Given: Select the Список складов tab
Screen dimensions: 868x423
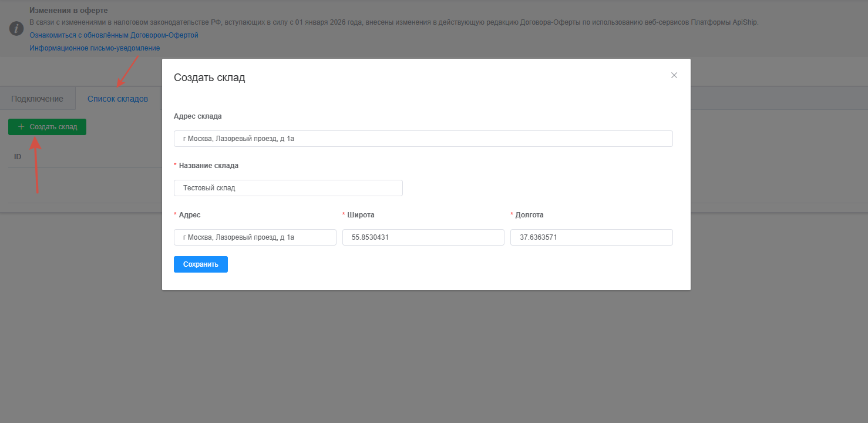Looking at the screenshot, I should coord(117,99).
